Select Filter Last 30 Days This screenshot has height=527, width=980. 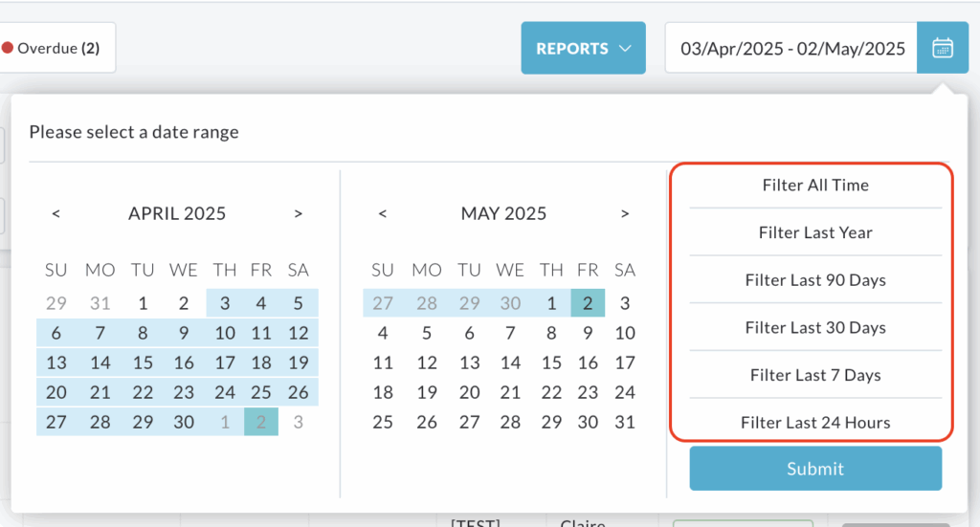815,327
